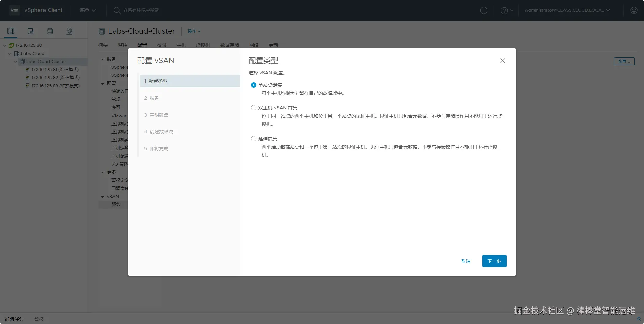
Task: Click the datacenter icon for Labs-Cloud
Action: pos(17,54)
